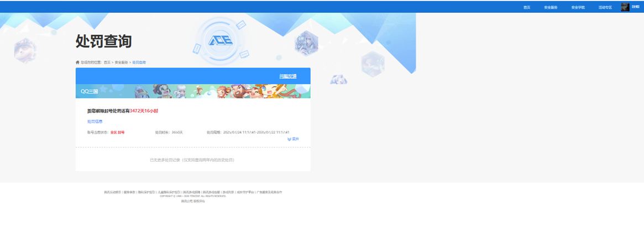Open 成长守护平台 footer link

[245, 192]
